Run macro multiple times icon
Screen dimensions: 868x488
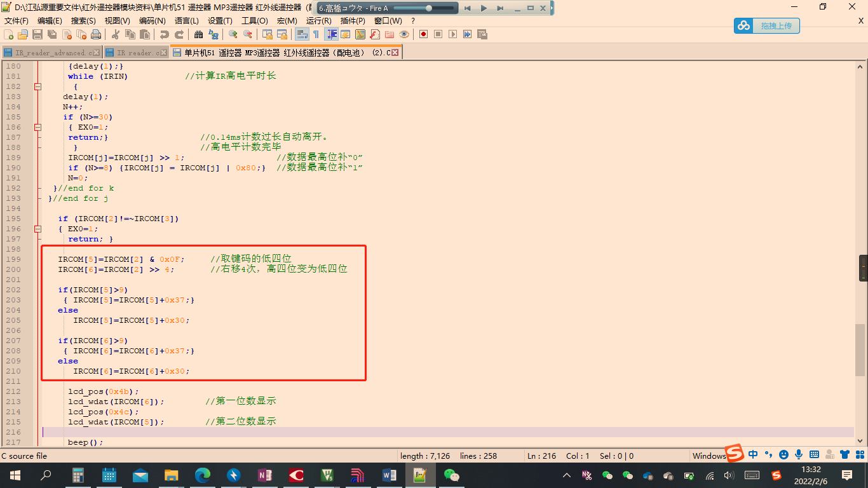468,34
